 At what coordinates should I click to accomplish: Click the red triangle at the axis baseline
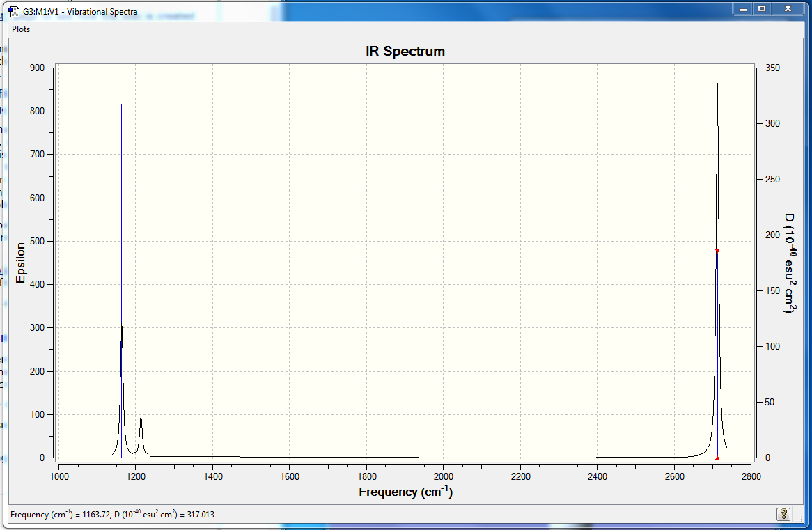[717, 458]
